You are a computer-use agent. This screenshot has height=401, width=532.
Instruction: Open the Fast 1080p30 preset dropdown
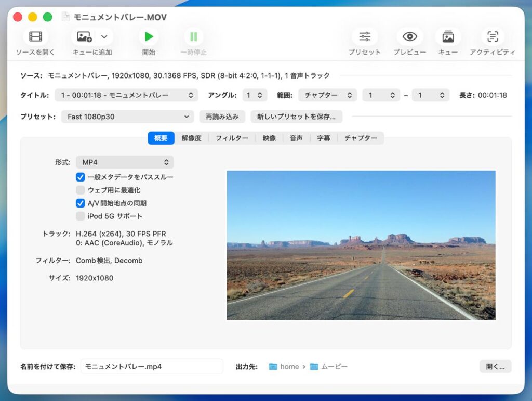(x=127, y=117)
